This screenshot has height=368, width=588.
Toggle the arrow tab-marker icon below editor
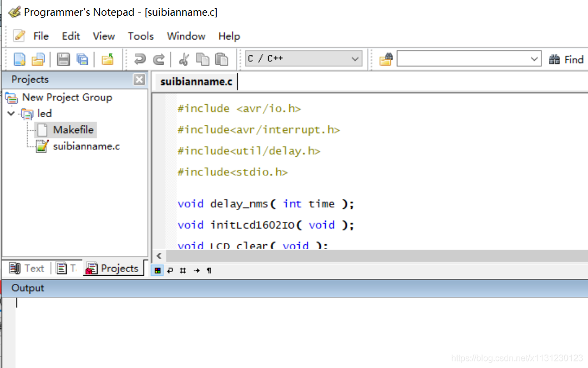pos(197,270)
